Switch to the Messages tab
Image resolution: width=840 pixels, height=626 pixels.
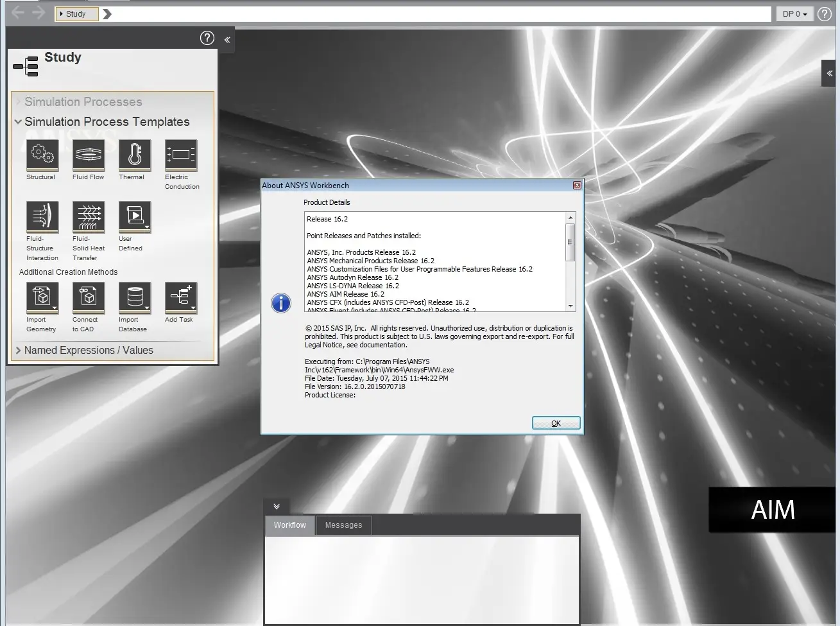[x=343, y=525]
